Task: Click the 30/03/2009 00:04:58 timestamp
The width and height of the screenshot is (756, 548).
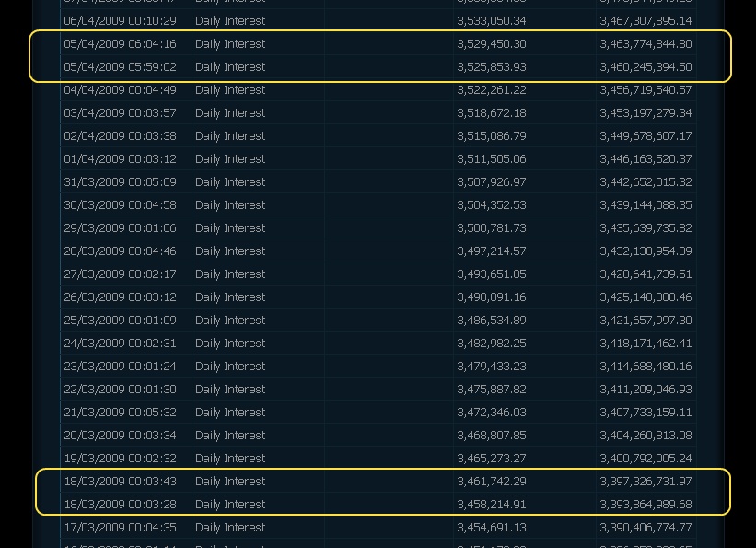Action: click(120, 205)
